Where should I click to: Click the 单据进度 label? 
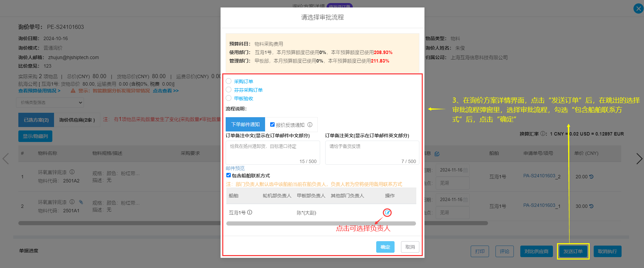pyautogui.click(x=29, y=251)
